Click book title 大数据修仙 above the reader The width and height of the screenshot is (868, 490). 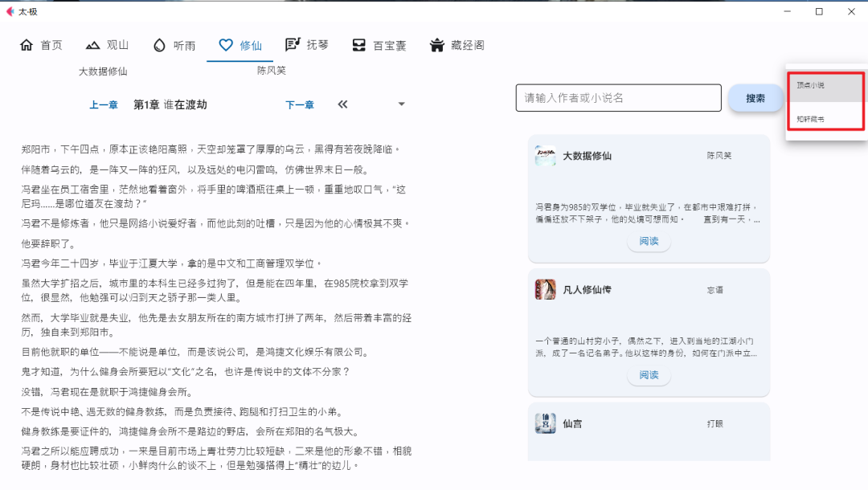pos(103,71)
